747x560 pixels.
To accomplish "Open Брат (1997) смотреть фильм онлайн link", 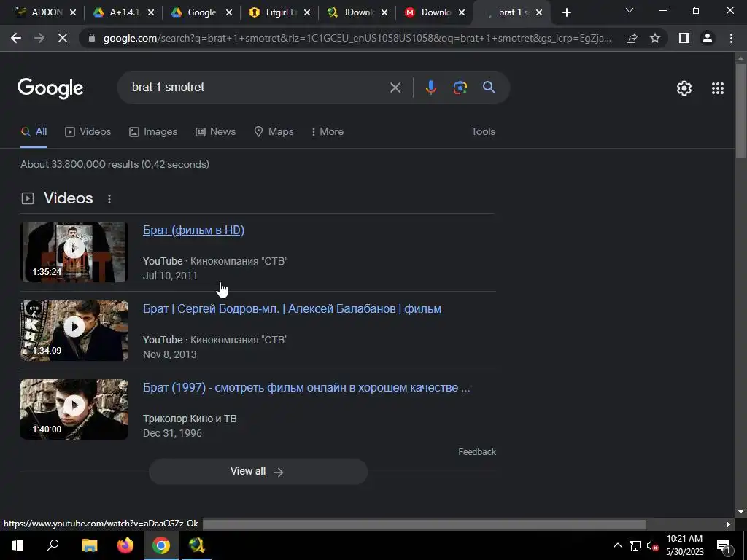I will 306,388.
